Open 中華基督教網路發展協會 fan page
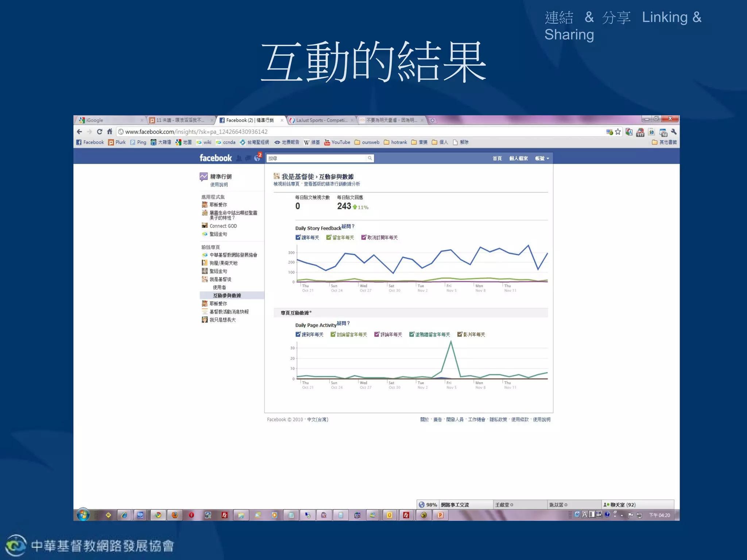 click(229, 255)
